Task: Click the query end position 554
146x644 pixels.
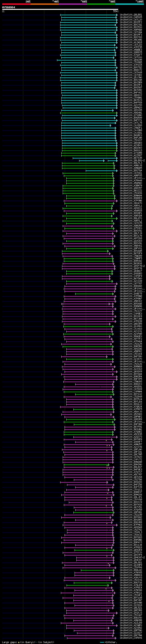Action: [x=115, y=11]
